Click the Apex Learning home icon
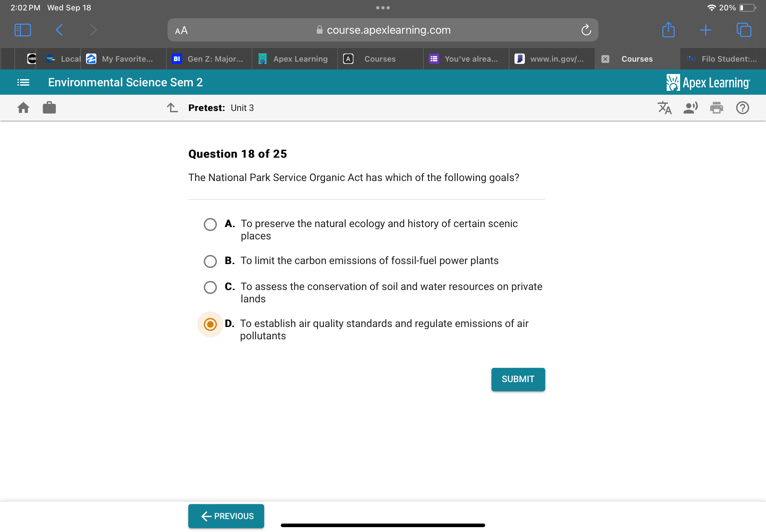 click(x=23, y=108)
